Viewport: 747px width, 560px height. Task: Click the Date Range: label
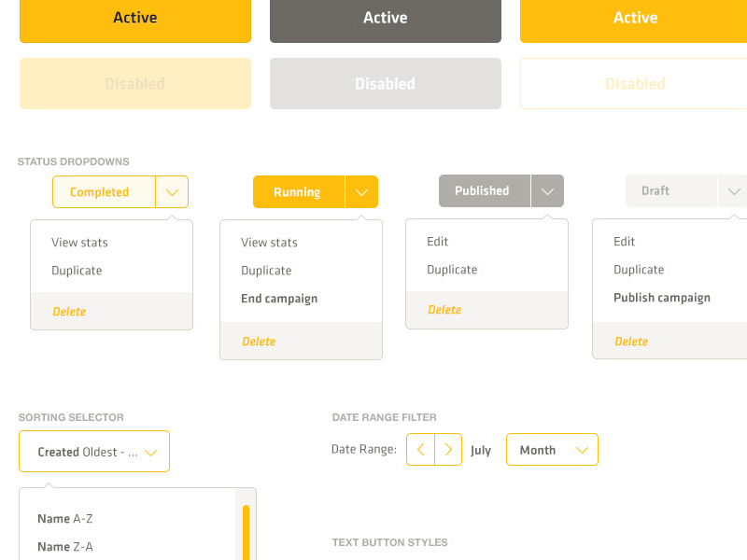click(364, 449)
